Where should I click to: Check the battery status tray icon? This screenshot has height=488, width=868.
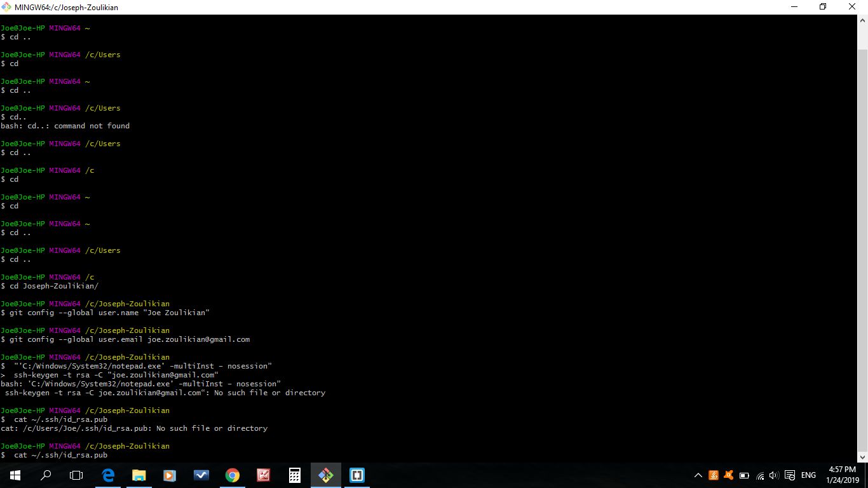pos(743,475)
